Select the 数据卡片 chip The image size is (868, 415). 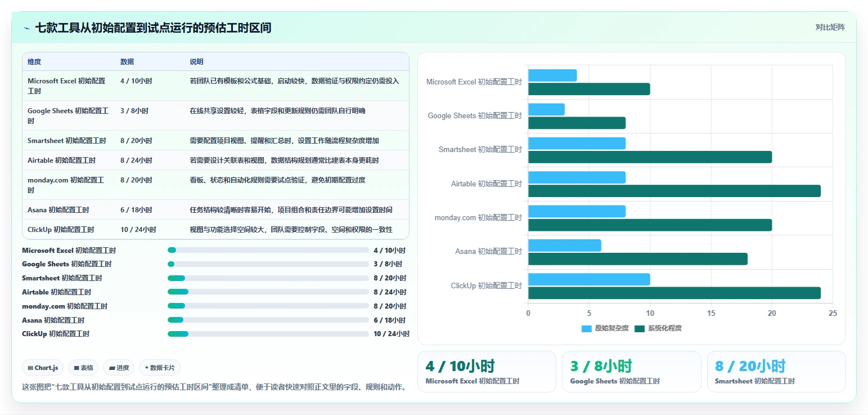160,368
